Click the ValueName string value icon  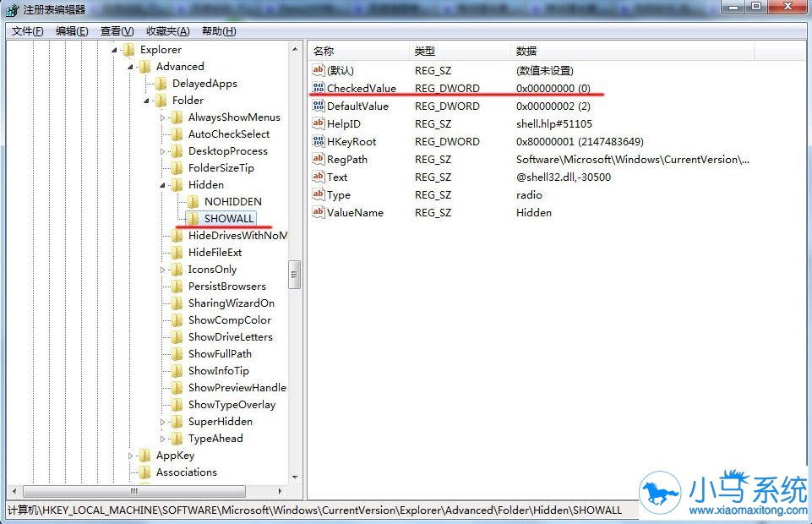(319, 212)
